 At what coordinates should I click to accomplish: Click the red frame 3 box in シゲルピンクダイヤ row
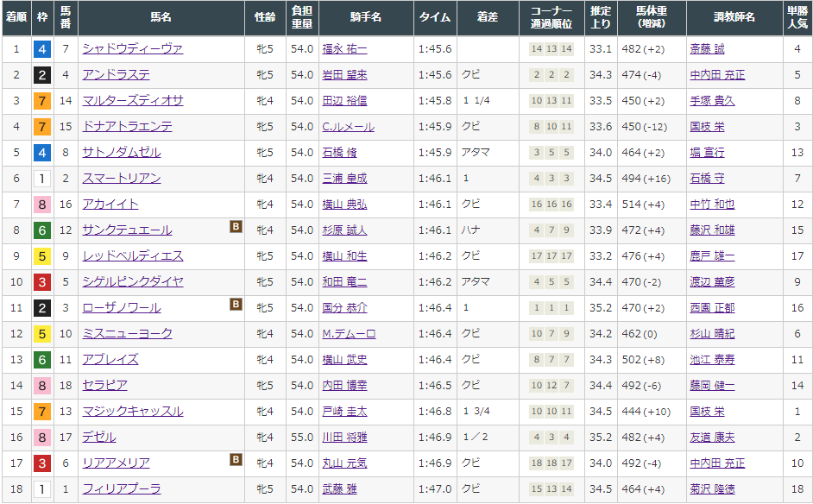tap(42, 282)
